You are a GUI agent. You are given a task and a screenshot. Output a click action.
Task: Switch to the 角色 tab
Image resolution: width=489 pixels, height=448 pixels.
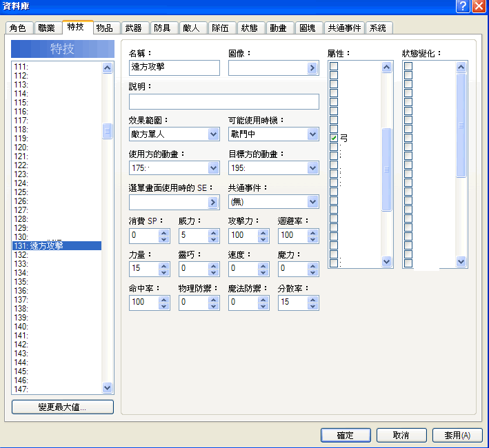tap(18, 28)
